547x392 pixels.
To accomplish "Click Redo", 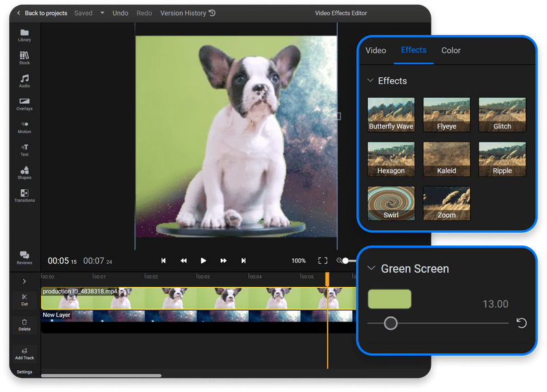I will pos(144,13).
